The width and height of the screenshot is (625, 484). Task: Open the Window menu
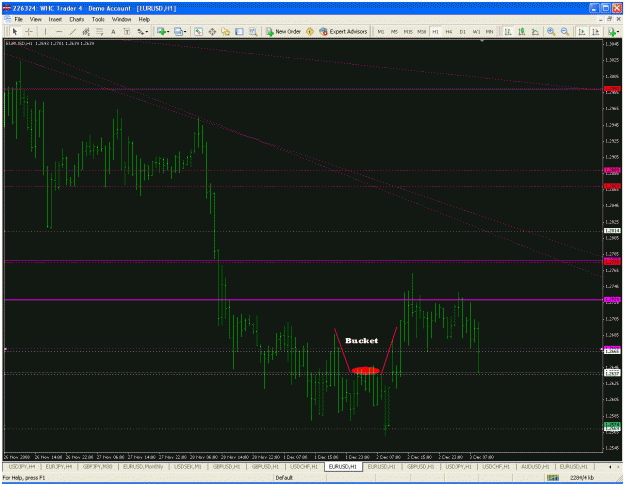tap(121, 19)
